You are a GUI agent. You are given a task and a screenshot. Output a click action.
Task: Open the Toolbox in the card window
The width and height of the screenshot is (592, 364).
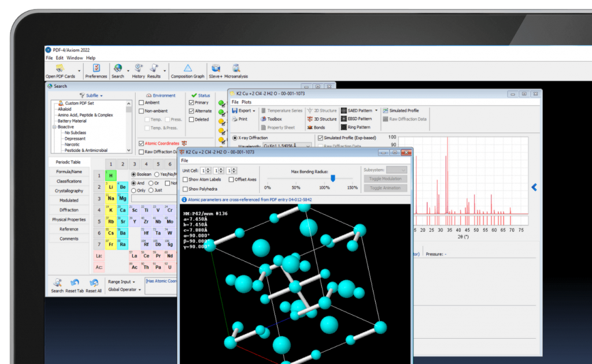(272, 119)
